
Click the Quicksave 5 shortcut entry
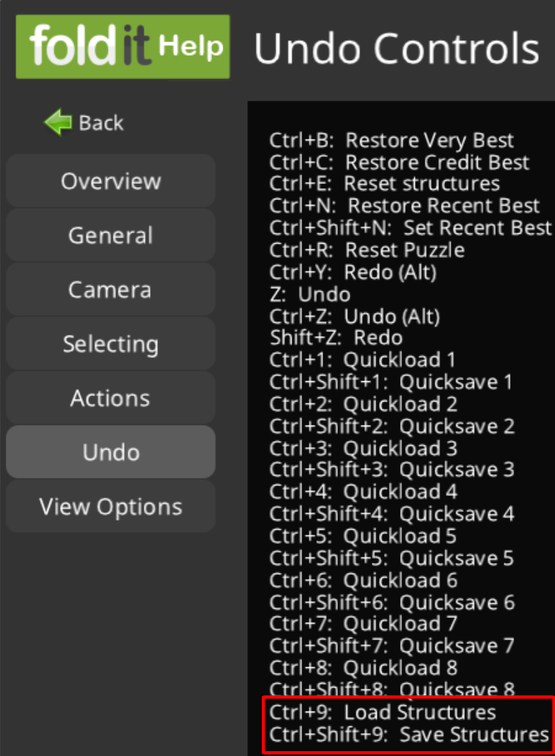[x=392, y=558]
